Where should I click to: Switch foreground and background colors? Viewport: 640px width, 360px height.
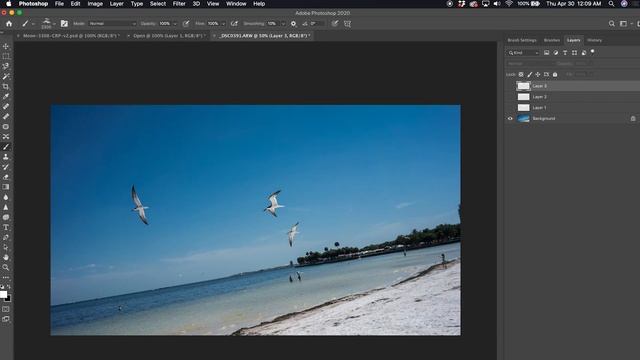point(9,287)
